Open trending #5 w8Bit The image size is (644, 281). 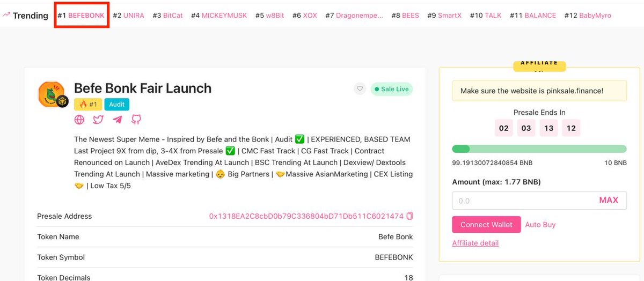[270, 16]
